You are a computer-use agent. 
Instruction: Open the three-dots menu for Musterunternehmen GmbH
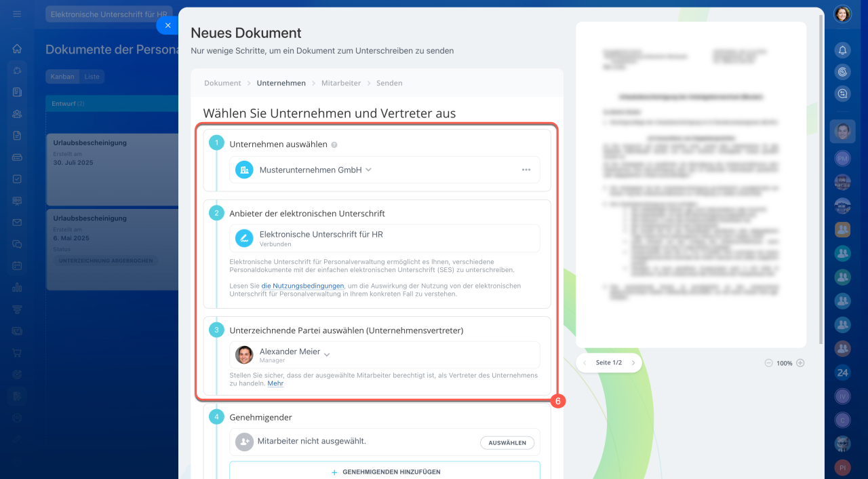[526, 170]
